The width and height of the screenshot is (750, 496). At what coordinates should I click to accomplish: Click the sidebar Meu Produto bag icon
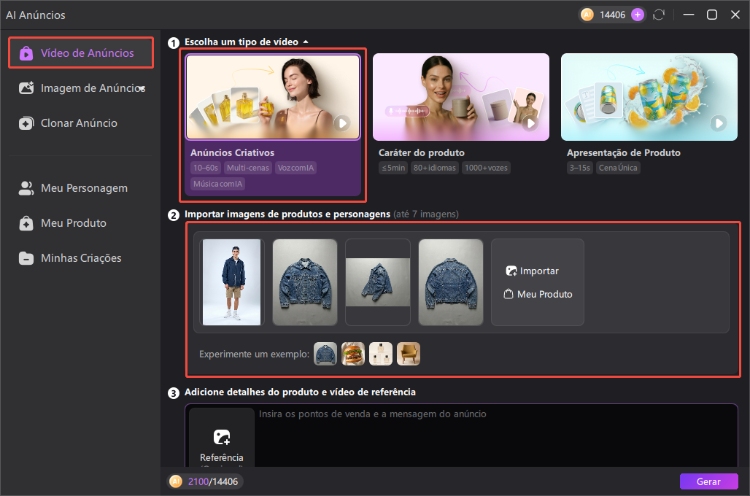[26, 223]
